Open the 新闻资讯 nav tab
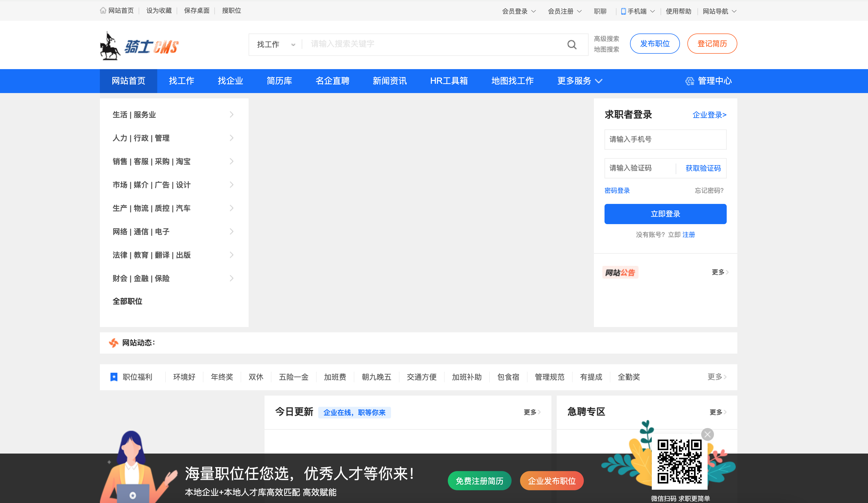This screenshot has width=868, height=503. [x=390, y=81]
